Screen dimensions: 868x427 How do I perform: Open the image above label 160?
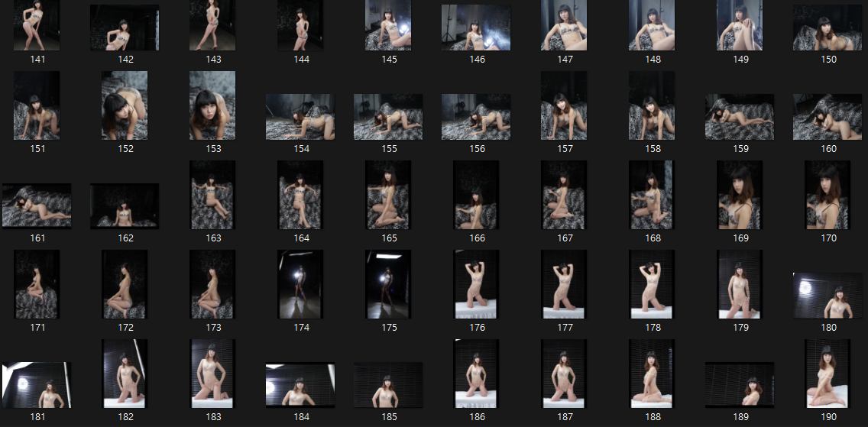point(828,117)
